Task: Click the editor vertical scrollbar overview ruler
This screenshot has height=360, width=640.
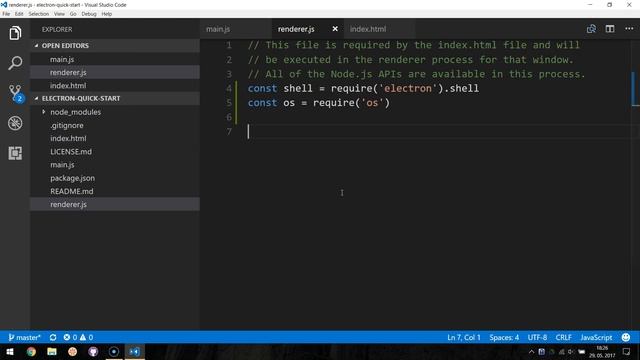Action: pyautogui.click(x=635, y=184)
